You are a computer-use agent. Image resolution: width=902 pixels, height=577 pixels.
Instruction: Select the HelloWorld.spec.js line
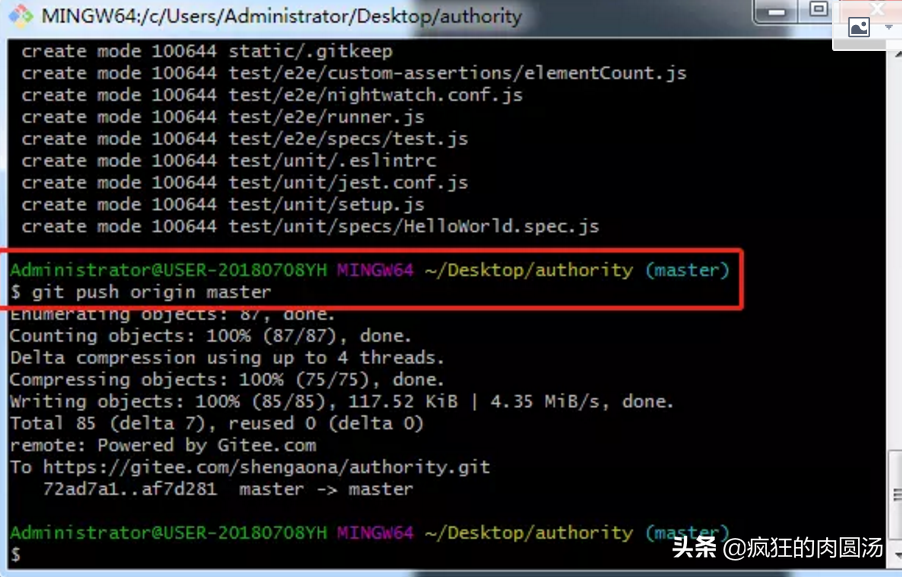[x=310, y=226]
